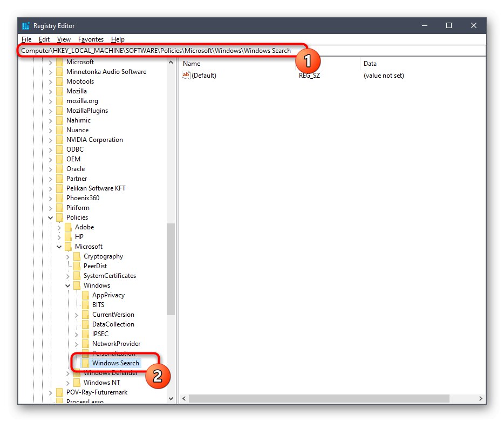This screenshot has width=504, height=422.
Task: Click the Partner folder icon
Action: (x=59, y=179)
